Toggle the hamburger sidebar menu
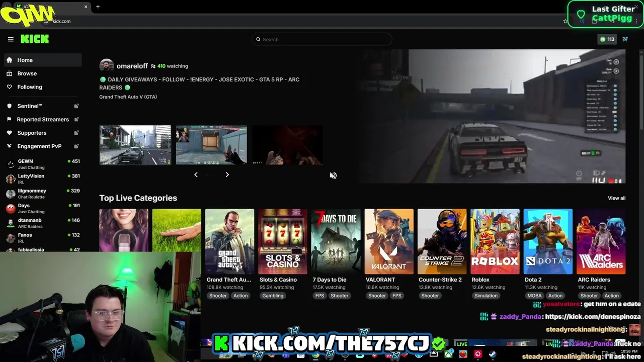 (11, 39)
